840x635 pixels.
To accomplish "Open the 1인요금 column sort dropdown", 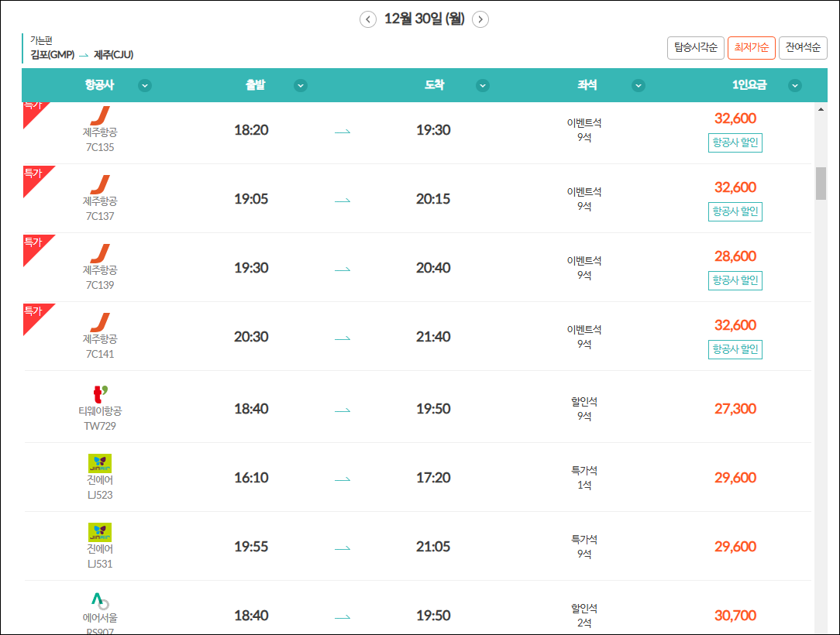I will point(795,86).
